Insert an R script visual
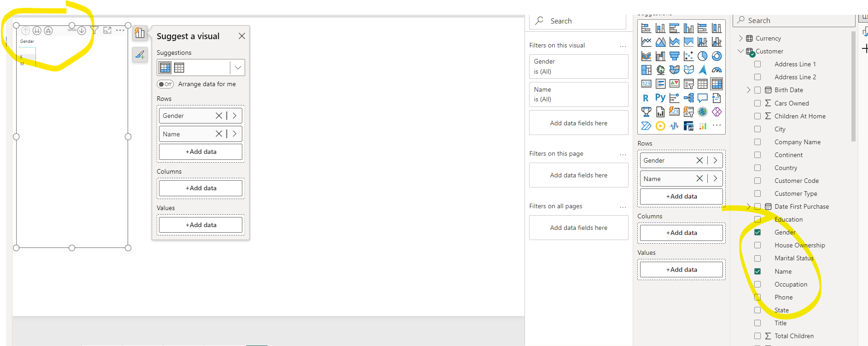This screenshot has height=346, width=868. point(647,98)
